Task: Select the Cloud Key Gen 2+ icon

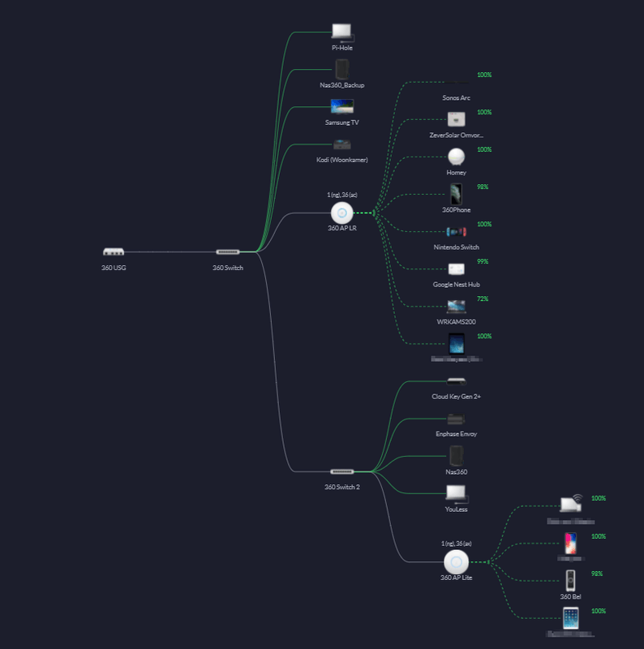Action: (x=456, y=381)
